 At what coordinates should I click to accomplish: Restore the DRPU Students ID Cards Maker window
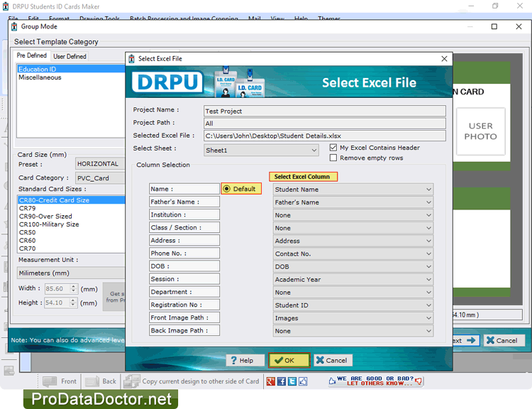point(495,6)
